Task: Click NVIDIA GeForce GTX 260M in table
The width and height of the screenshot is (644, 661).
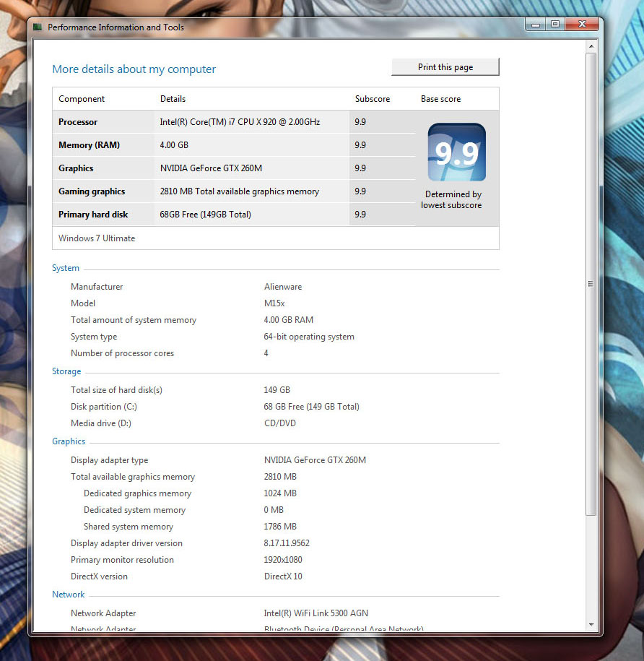Action: point(211,168)
